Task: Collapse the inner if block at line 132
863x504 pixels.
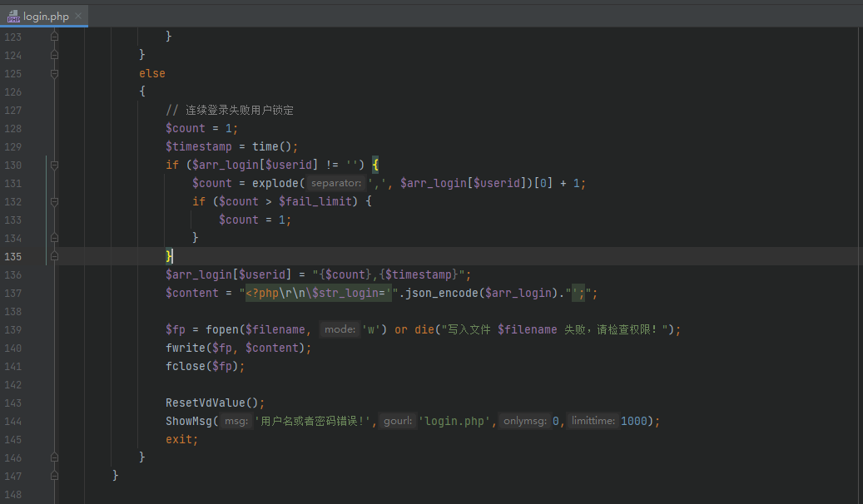Action: (x=54, y=201)
